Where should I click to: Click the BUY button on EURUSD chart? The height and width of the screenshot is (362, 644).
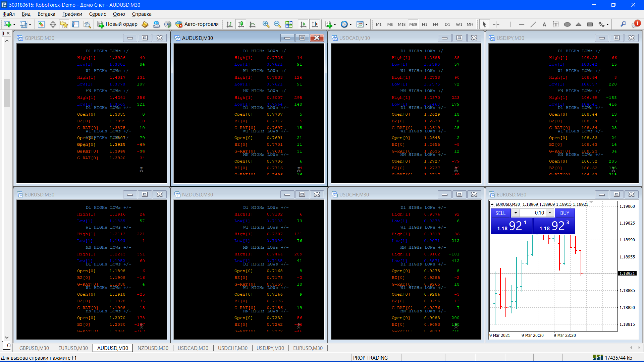pos(565,213)
